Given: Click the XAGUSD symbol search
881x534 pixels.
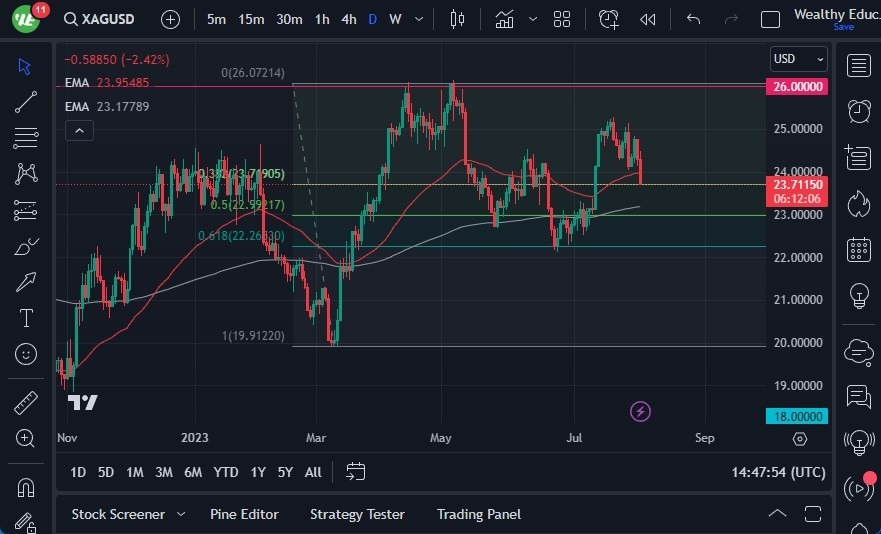Looking at the screenshot, I should [x=101, y=19].
